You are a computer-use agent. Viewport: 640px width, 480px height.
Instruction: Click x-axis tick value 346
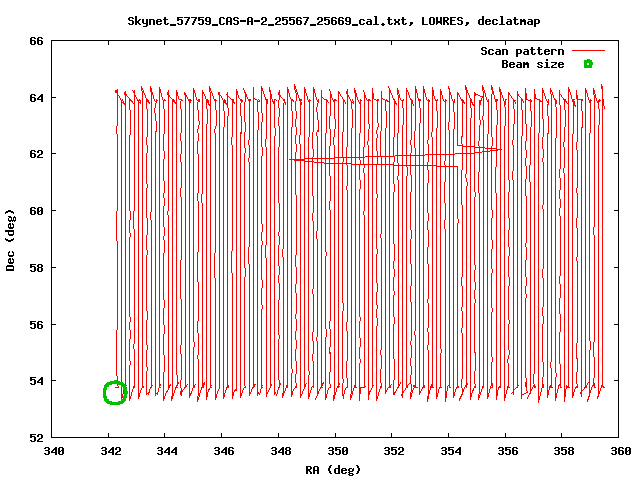click(x=224, y=451)
